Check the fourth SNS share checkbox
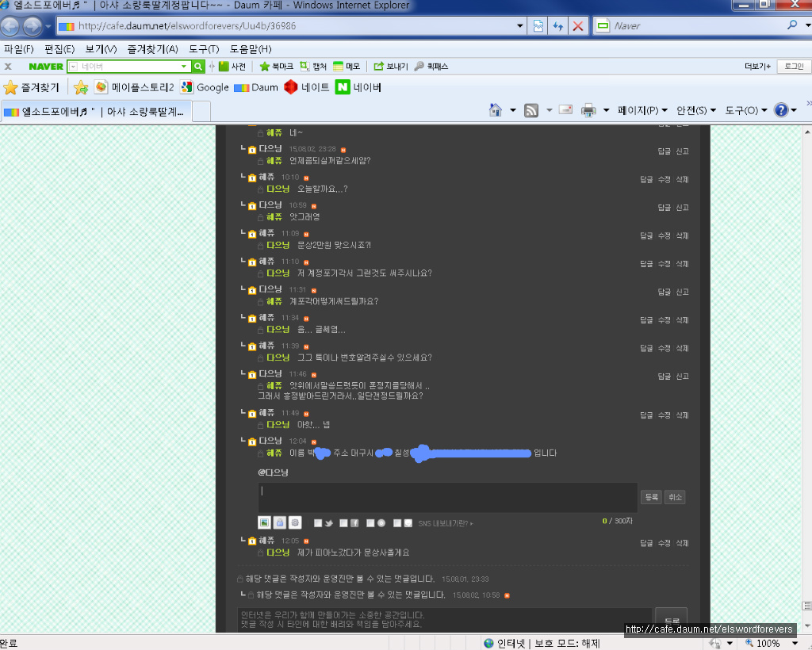 397,523
